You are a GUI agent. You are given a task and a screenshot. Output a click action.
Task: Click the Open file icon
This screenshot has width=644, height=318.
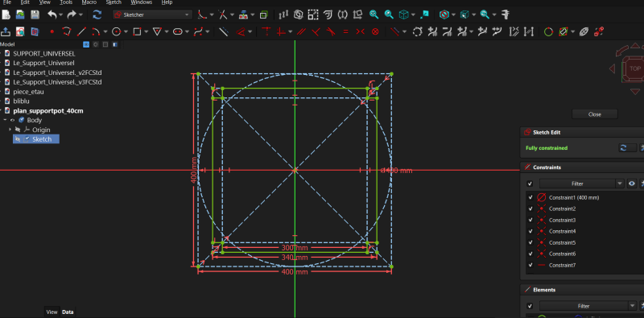pos(19,14)
